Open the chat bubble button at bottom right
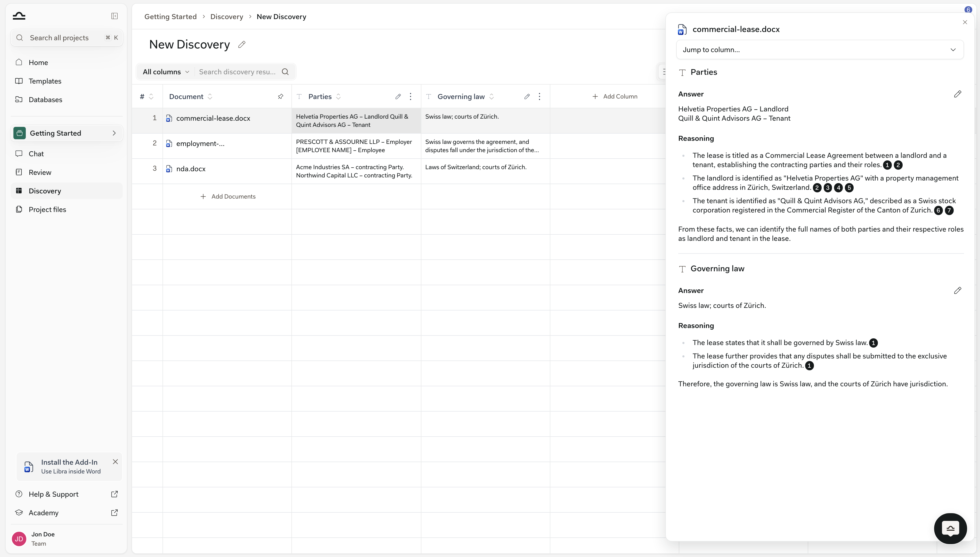This screenshot has height=557, width=980. [950, 528]
